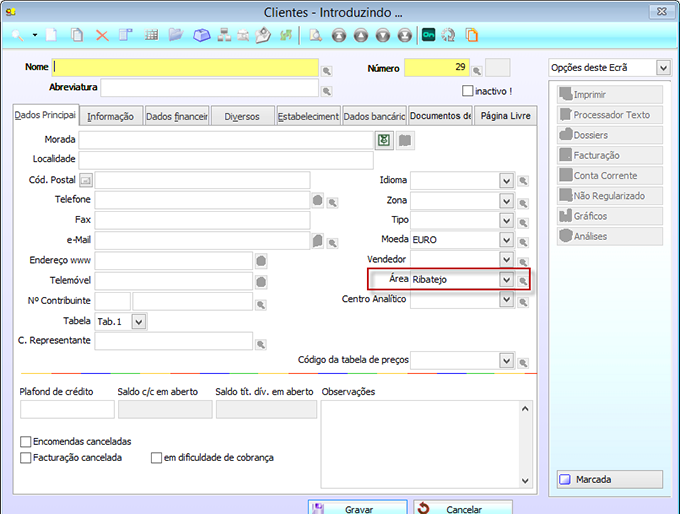Click the network hierarchy toolbar icon
This screenshot has height=514, width=680.
pyautogui.click(x=224, y=35)
